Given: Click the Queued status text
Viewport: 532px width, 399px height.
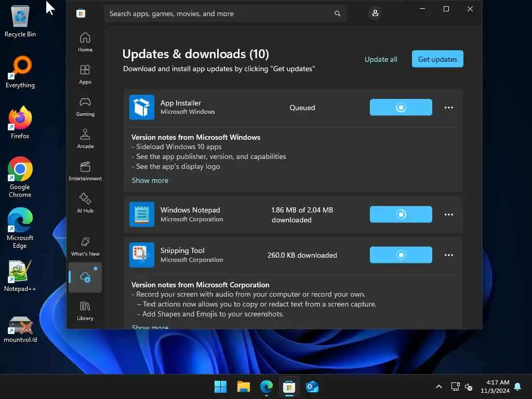Looking at the screenshot, I should coord(302,108).
